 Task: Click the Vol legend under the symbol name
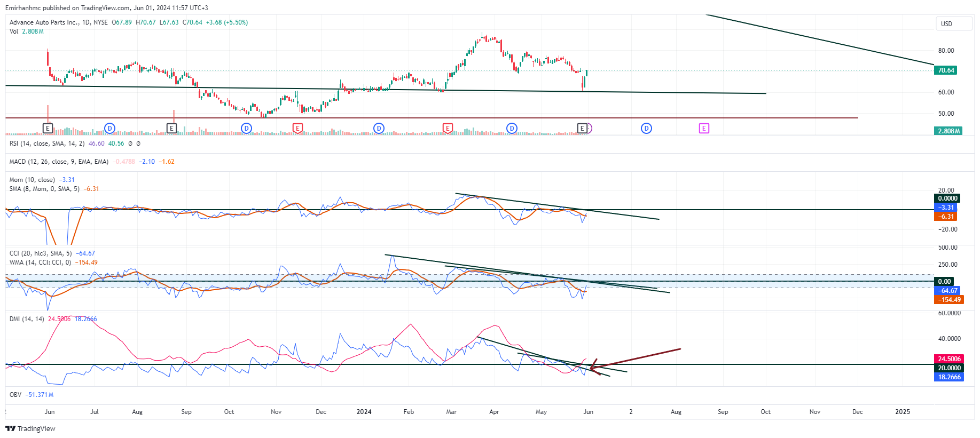27,31
